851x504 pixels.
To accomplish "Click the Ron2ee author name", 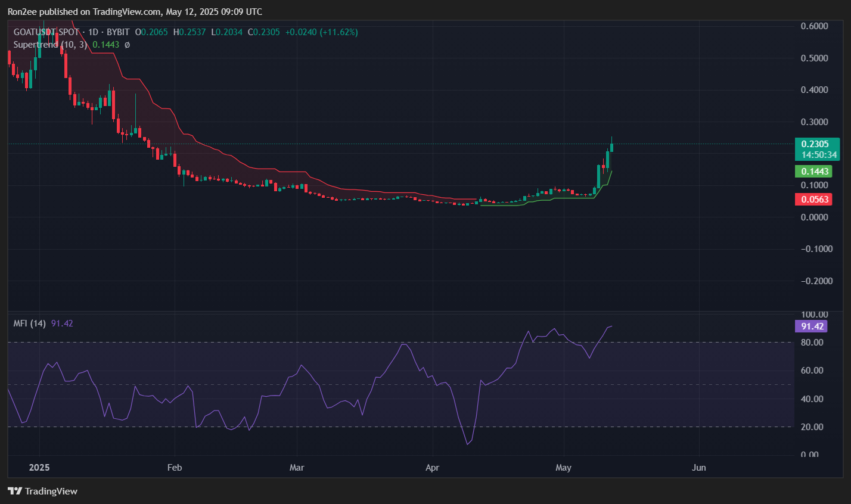I will [x=24, y=11].
